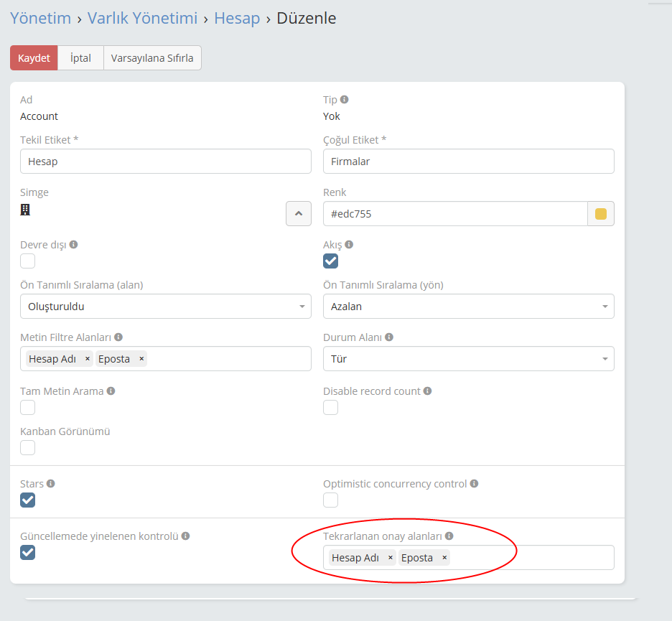Click info icon next to Tip
This screenshot has width=672, height=621.
point(345,100)
